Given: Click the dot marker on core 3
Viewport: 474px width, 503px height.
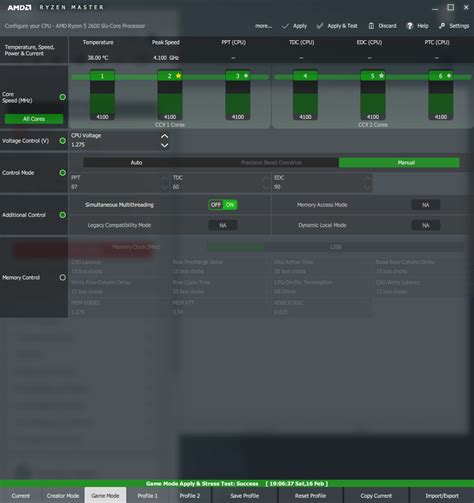Looking at the screenshot, I should (x=246, y=76).
